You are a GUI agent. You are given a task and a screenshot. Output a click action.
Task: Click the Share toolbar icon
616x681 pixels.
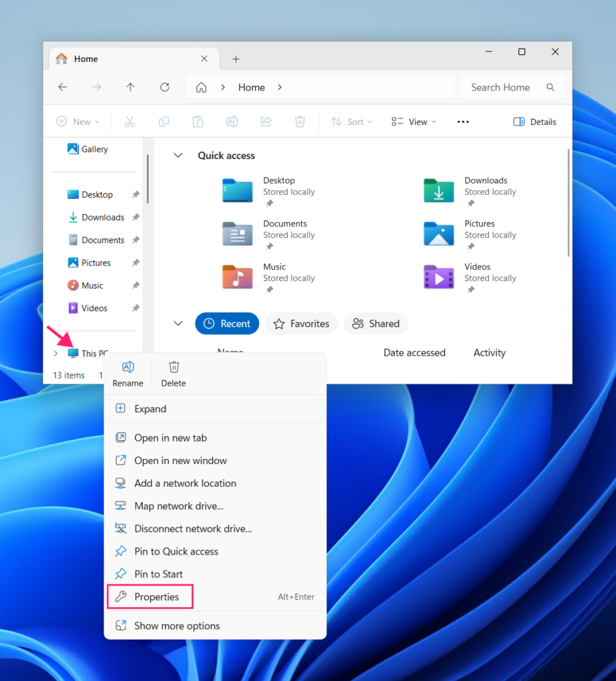point(266,122)
